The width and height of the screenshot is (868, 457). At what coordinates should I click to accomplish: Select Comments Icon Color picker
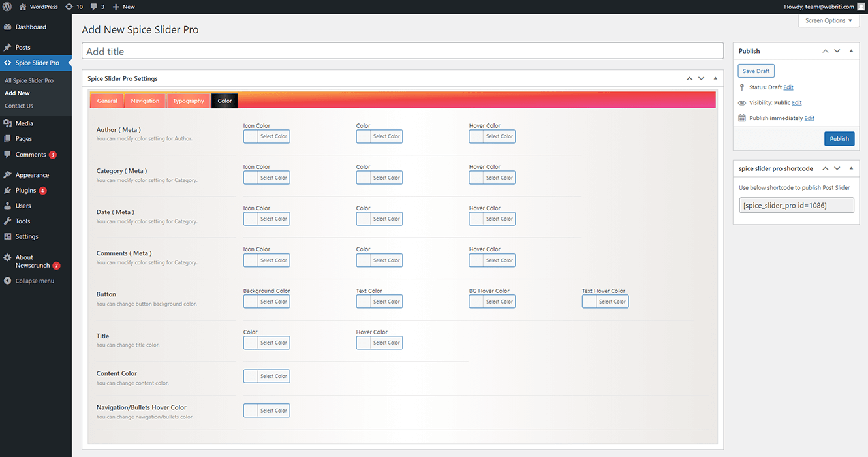click(266, 260)
